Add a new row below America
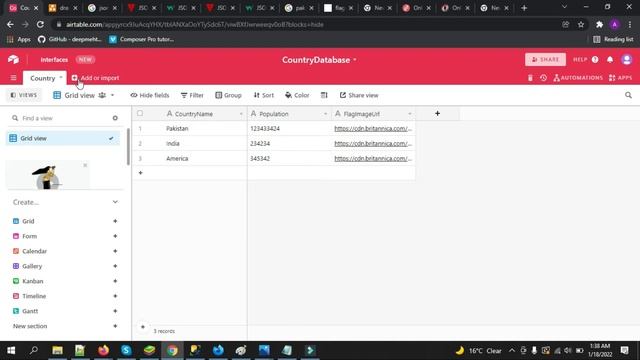This screenshot has height=360, width=640. click(140, 173)
